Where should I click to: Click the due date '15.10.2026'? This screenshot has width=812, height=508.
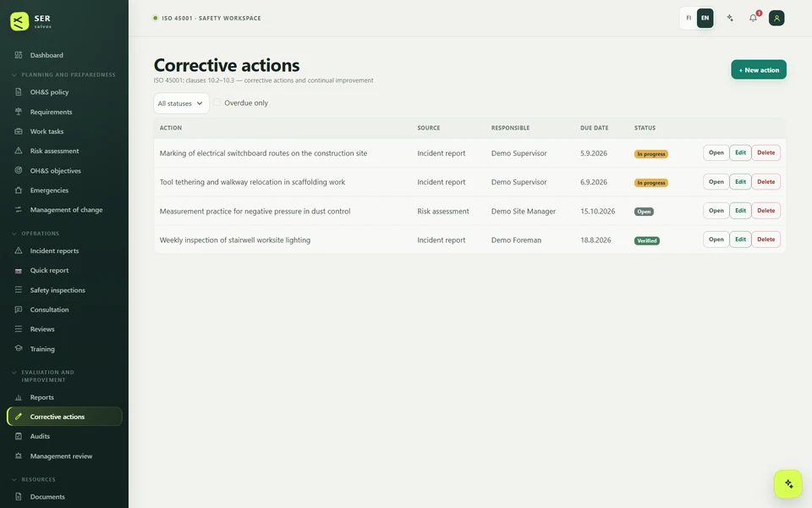(x=598, y=212)
